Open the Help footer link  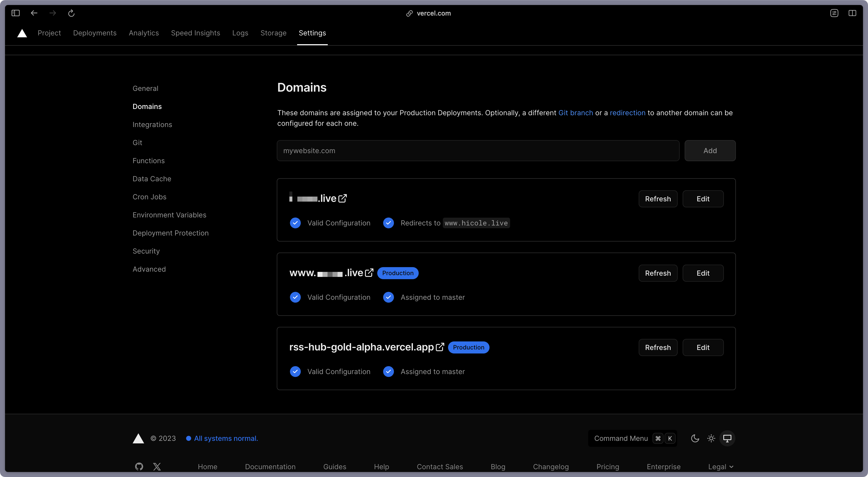(x=382, y=466)
